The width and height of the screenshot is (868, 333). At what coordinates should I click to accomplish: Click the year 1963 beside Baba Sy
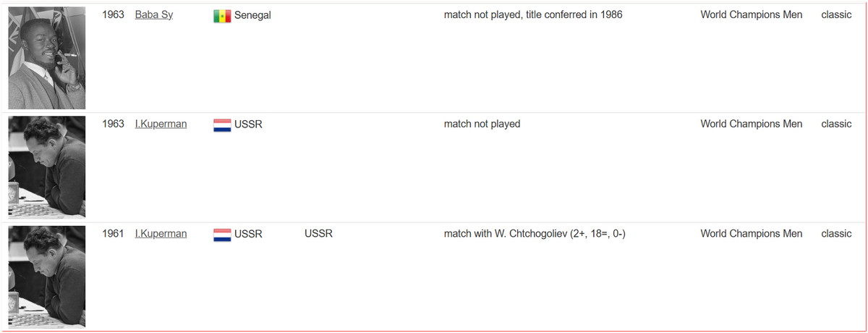pyautogui.click(x=114, y=14)
